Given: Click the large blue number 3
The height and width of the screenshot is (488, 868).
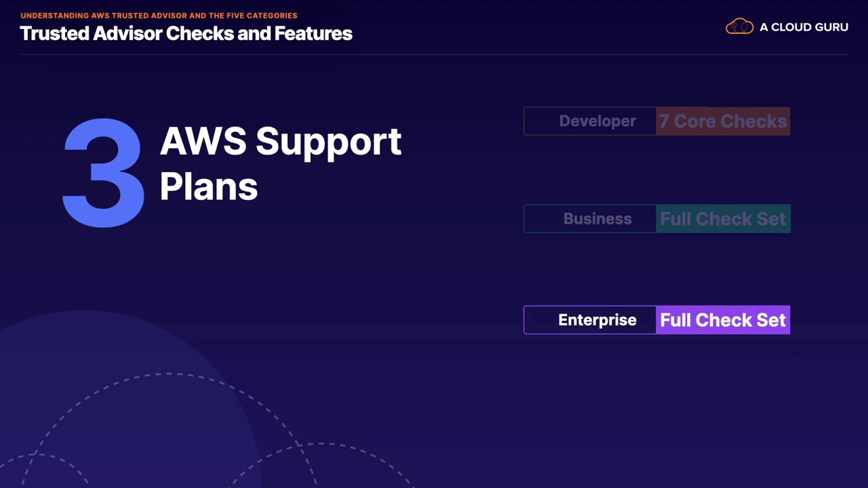Looking at the screenshot, I should click(x=104, y=173).
